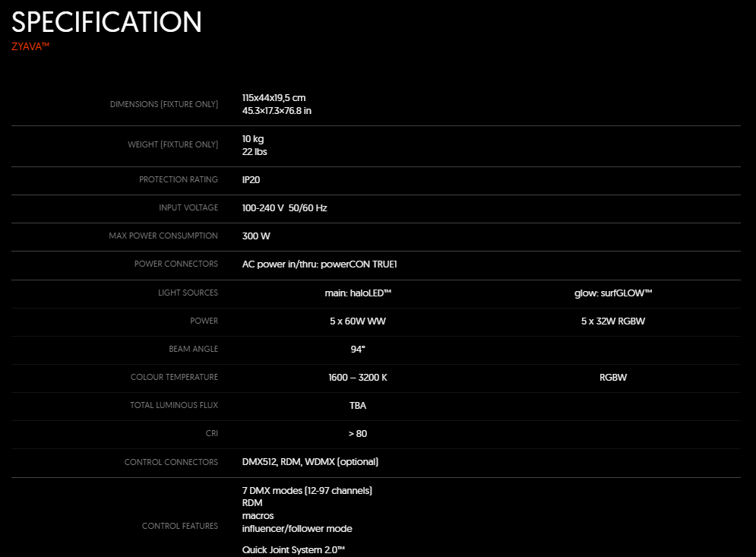Click the macros feature line
This screenshot has width=756, height=557.
click(258, 516)
